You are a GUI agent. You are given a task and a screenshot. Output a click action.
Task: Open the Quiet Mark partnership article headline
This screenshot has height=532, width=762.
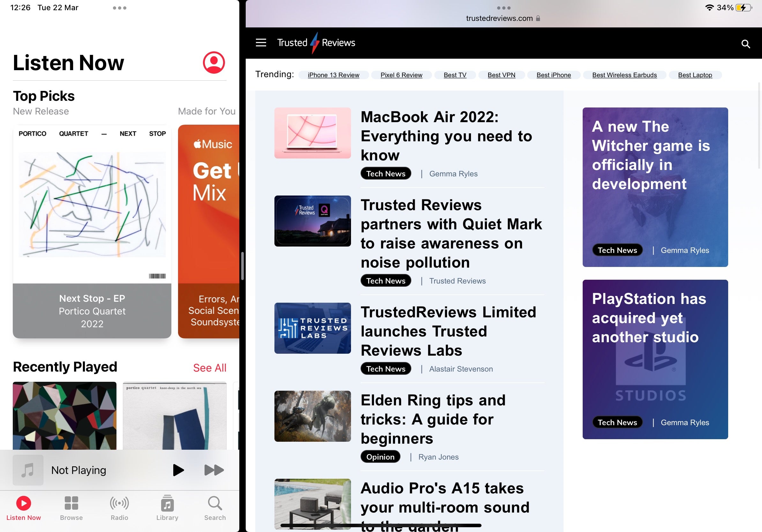(451, 234)
